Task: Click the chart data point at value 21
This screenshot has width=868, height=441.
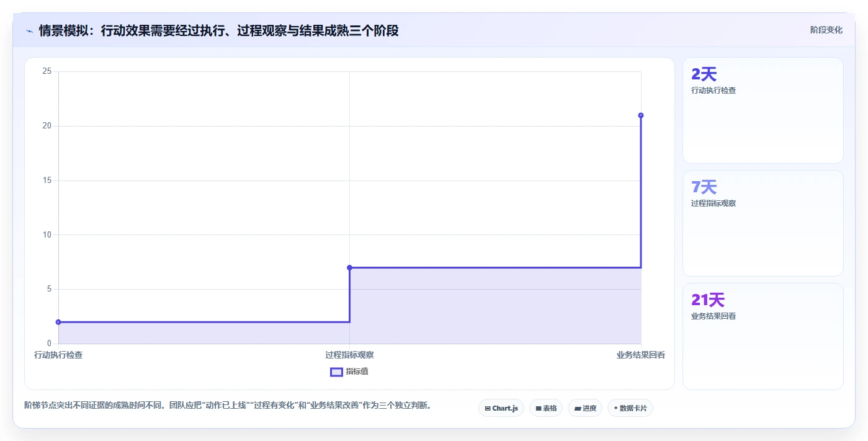Action: [x=641, y=115]
